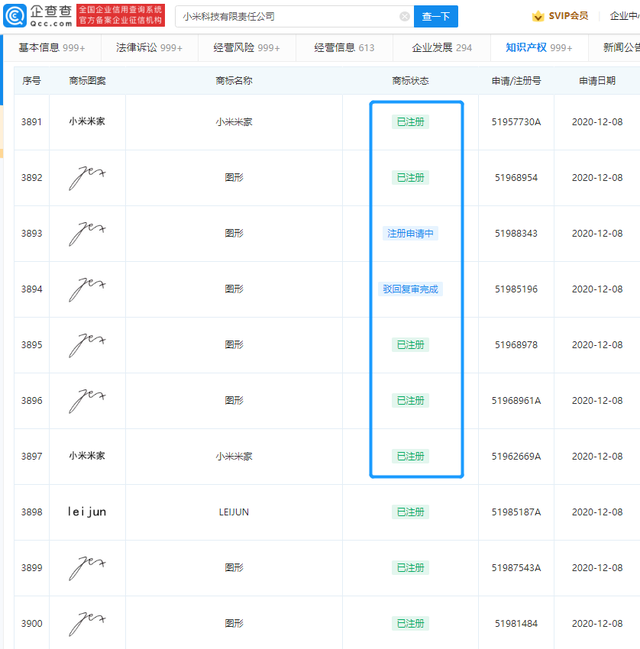This screenshot has width=640, height=649.
Task: Click the 注册申请中 status tag
Action: 410,233
